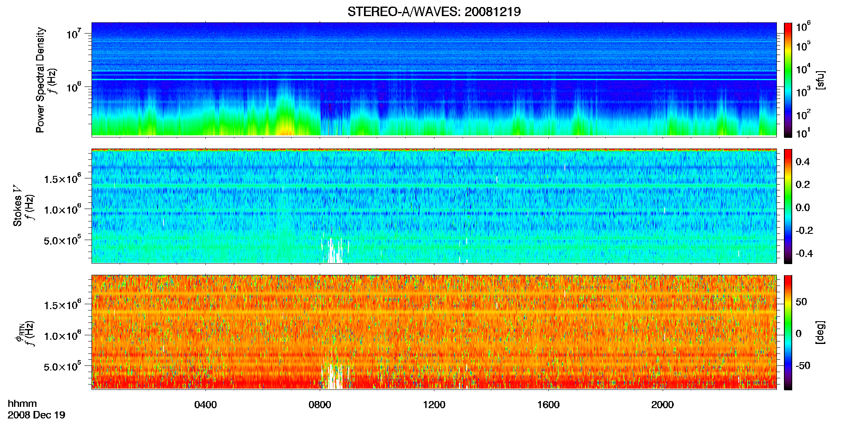Screen dimensions: 868x447
Task: Select the 1200 time tick label
Action: (434, 405)
